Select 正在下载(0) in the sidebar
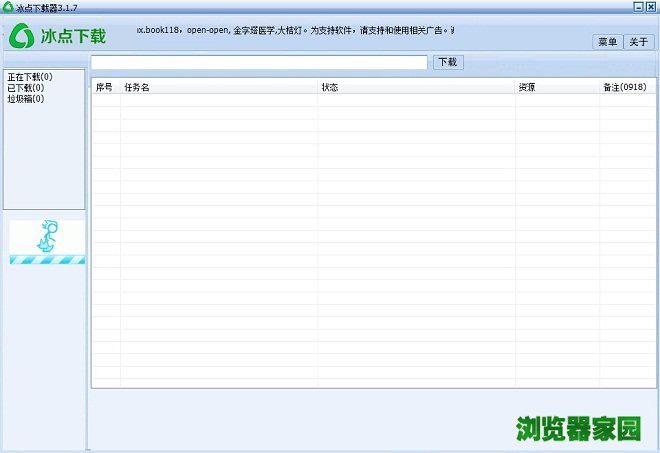Viewport: 660px width, 453px height. (30, 77)
